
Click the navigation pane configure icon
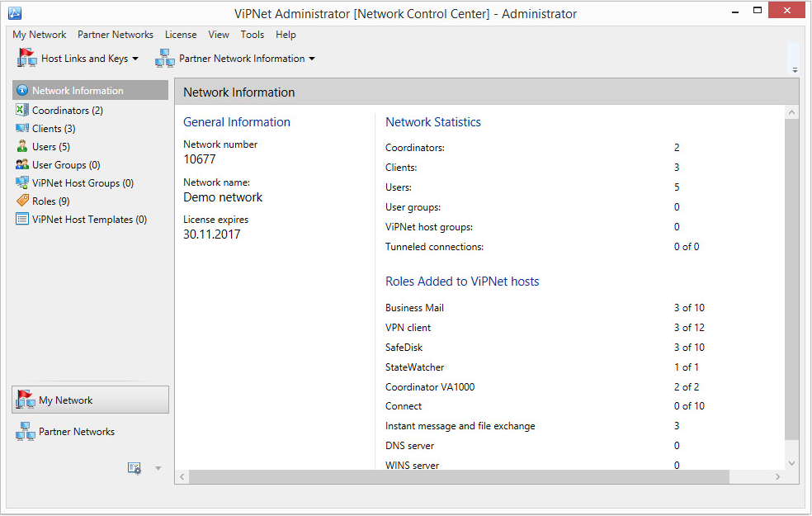click(x=135, y=468)
